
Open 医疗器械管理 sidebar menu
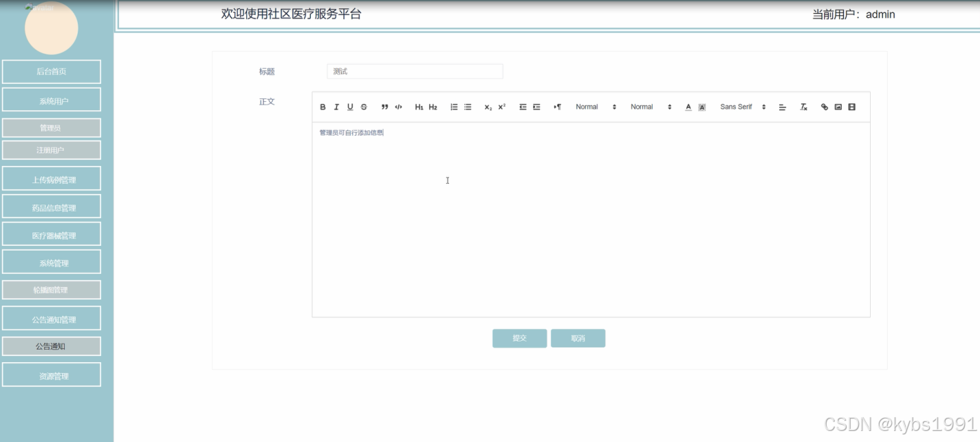pos(52,233)
